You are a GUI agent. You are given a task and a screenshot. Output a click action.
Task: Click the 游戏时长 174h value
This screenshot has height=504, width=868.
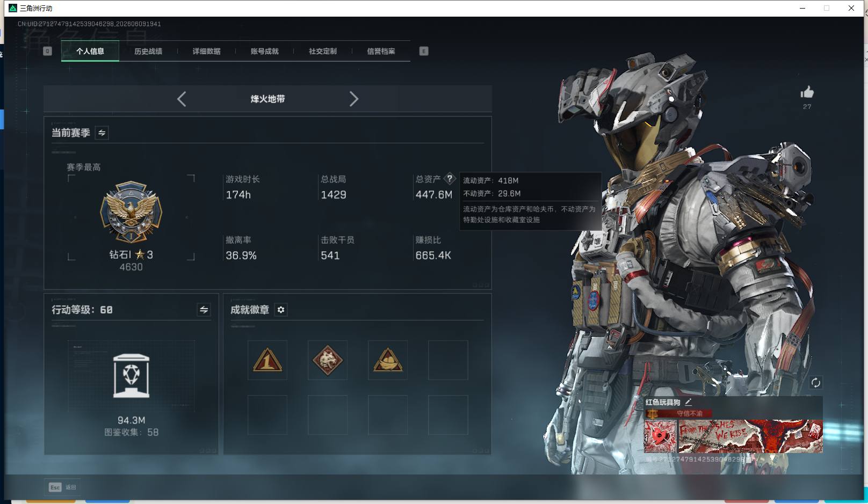click(238, 195)
